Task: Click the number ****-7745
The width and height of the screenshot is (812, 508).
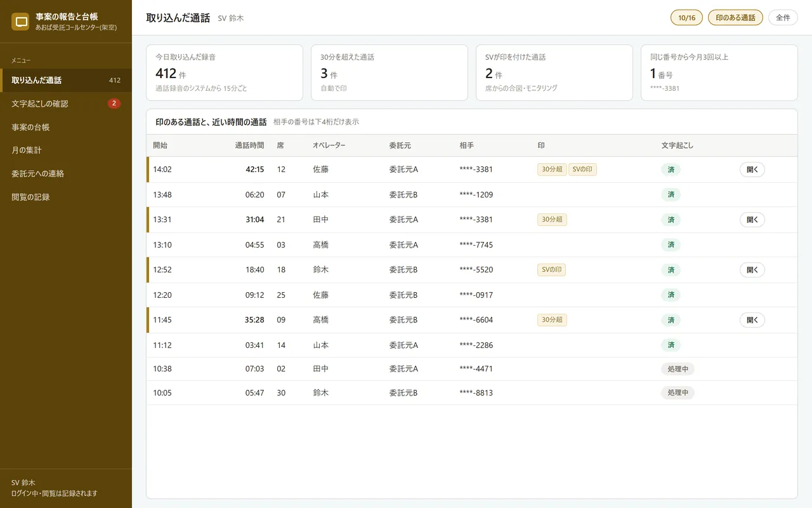Action: [476, 245]
